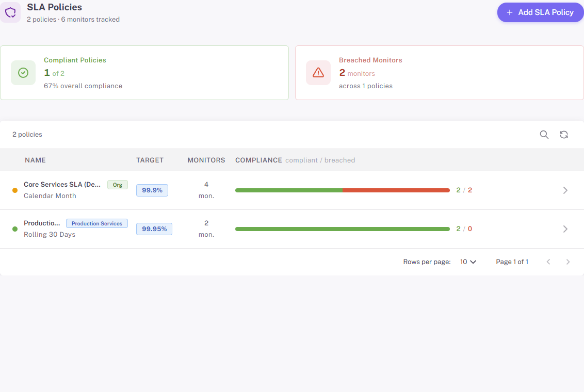This screenshot has height=392, width=584.
Task: Click the 2 policies count link
Action: [27, 134]
